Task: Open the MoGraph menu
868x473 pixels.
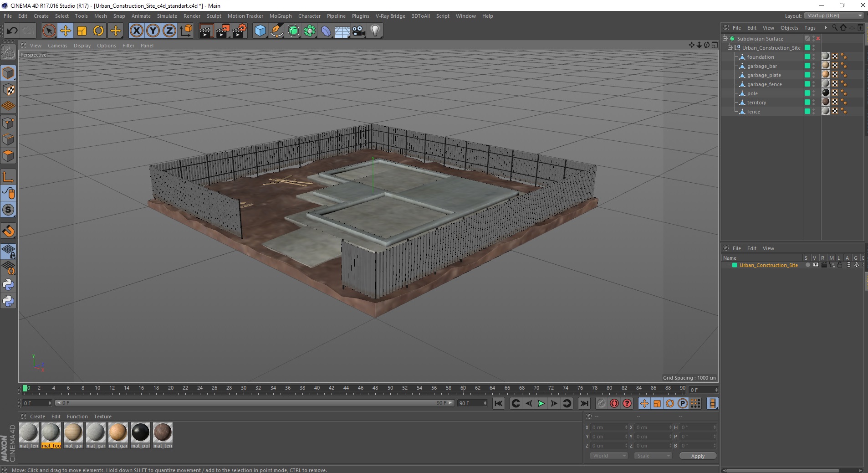Action: [281, 16]
